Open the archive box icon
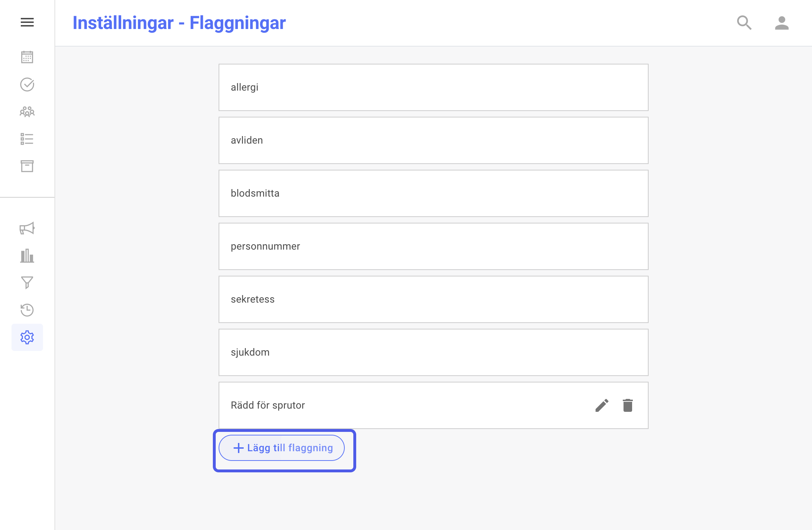This screenshot has height=530, width=812. point(27,166)
